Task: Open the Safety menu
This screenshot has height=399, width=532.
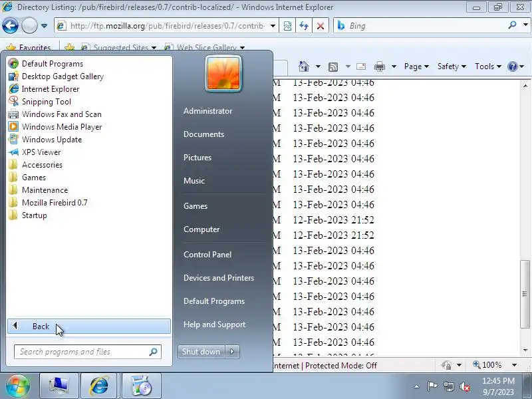Action: [452, 66]
